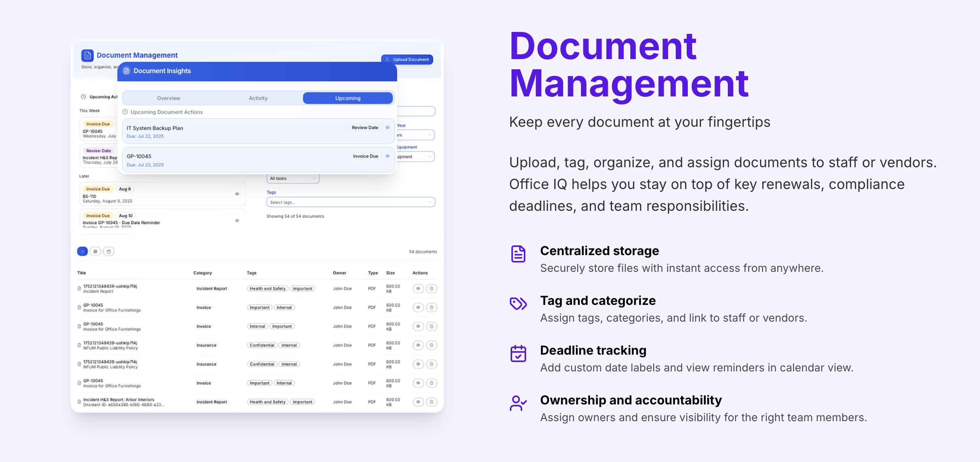Switch to the Overview tab
Screen dimensions: 980x462
pyautogui.click(x=168, y=98)
